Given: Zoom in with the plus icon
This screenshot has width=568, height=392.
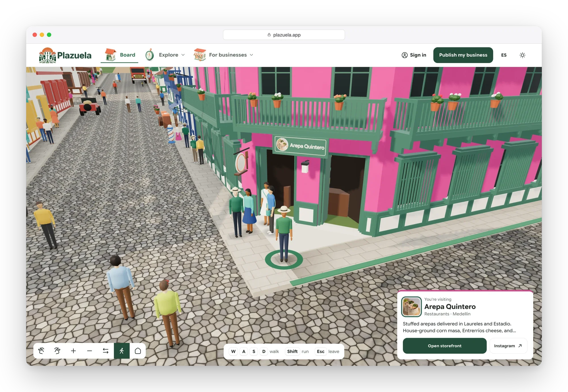Looking at the screenshot, I should coord(74,351).
